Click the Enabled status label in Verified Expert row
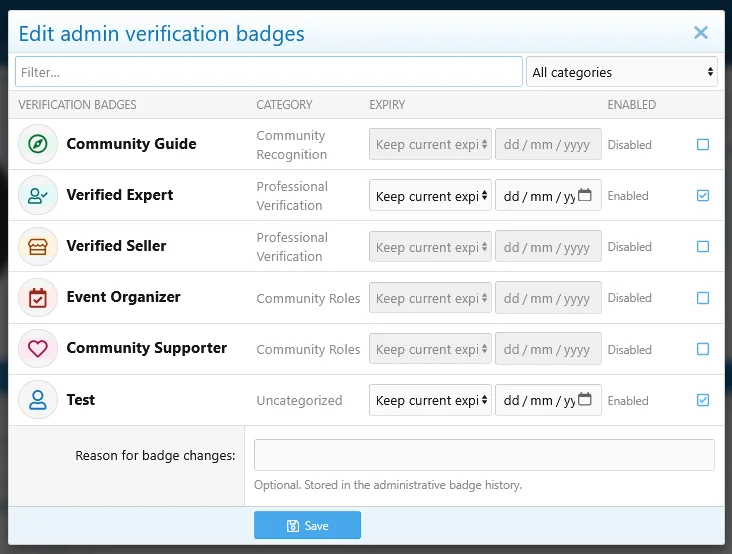The height and width of the screenshot is (554, 732). pyautogui.click(x=628, y=196)
